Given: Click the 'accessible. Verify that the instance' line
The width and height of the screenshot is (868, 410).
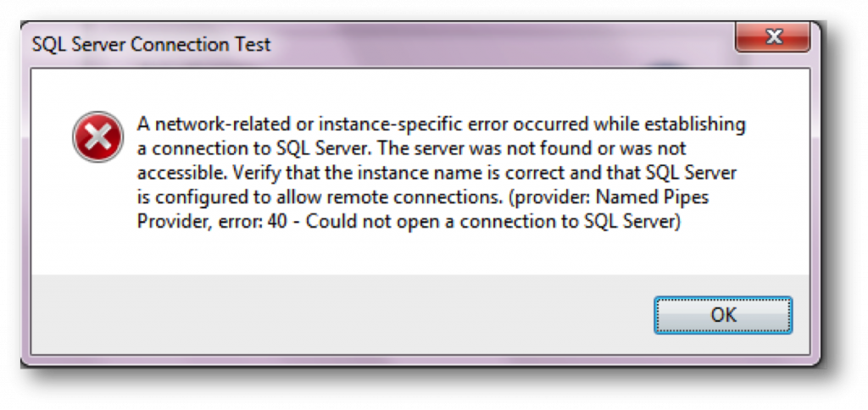Looking at the screenshot, I should (x=437, y=173).
